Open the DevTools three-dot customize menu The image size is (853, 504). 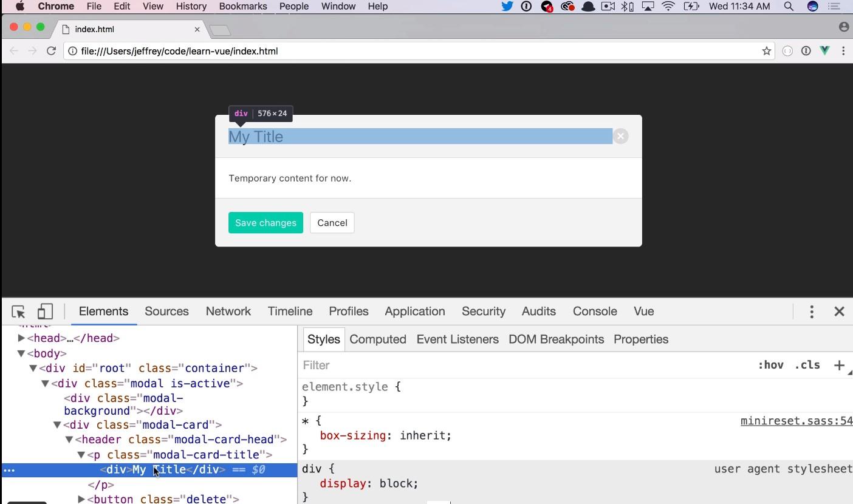pyautogui.click(x=812, y=312)
